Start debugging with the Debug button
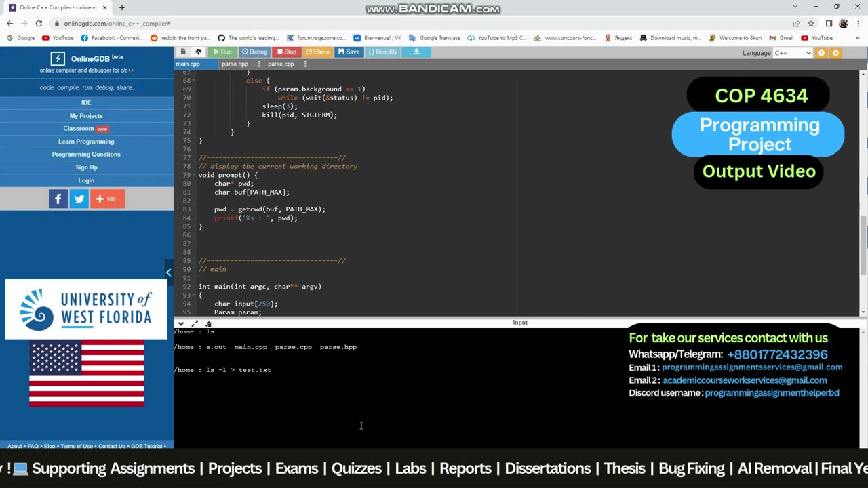Screen dimensions: 868x488 (x=254, y=52)
